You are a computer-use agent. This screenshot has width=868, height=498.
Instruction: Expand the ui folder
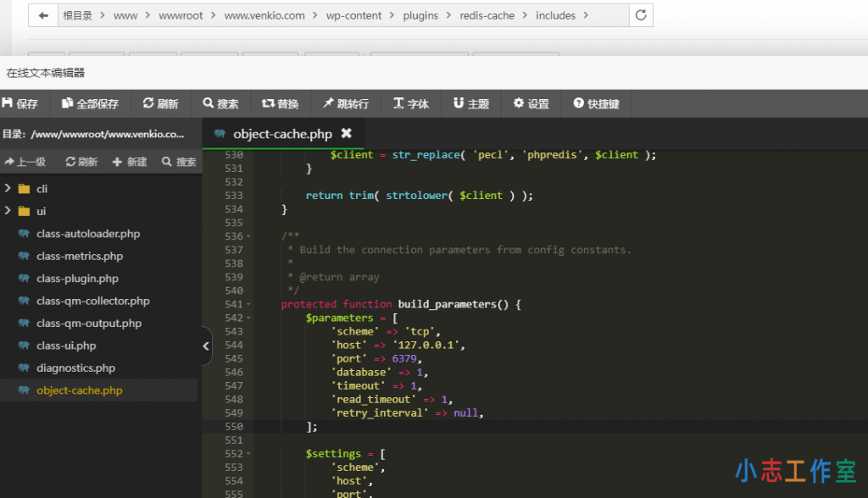(x=8, y=211)
